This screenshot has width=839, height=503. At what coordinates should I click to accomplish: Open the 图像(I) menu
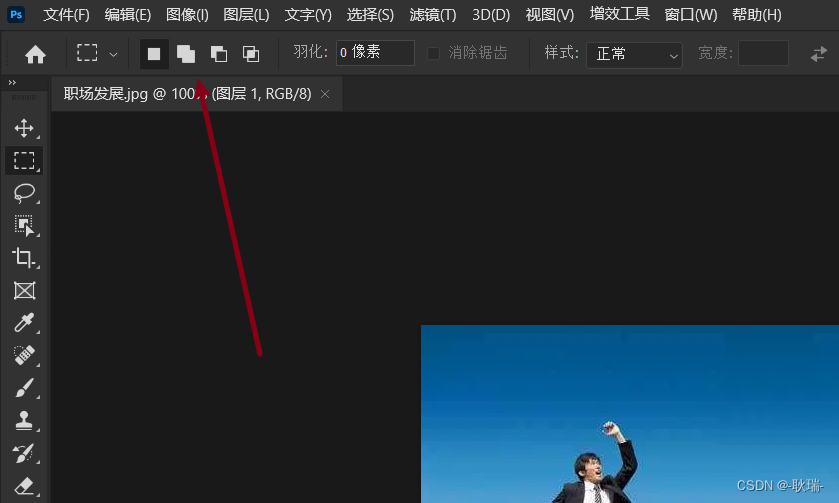coord(187,14)
